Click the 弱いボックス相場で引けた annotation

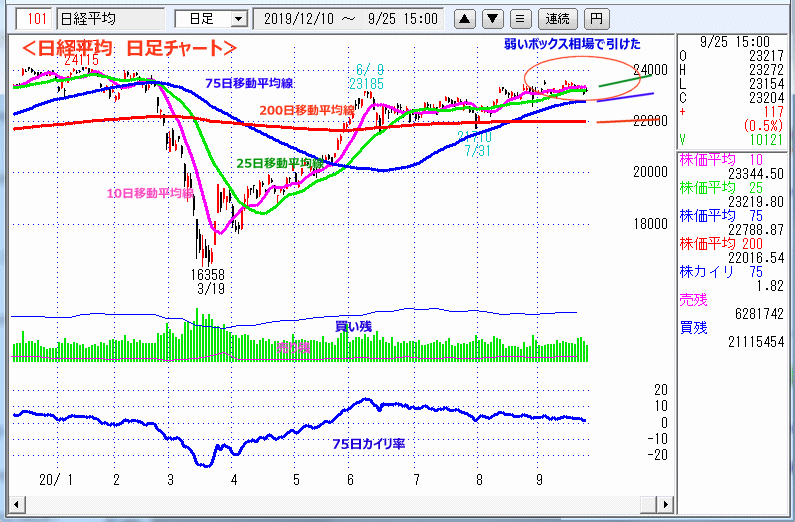(x=572, y=44)
